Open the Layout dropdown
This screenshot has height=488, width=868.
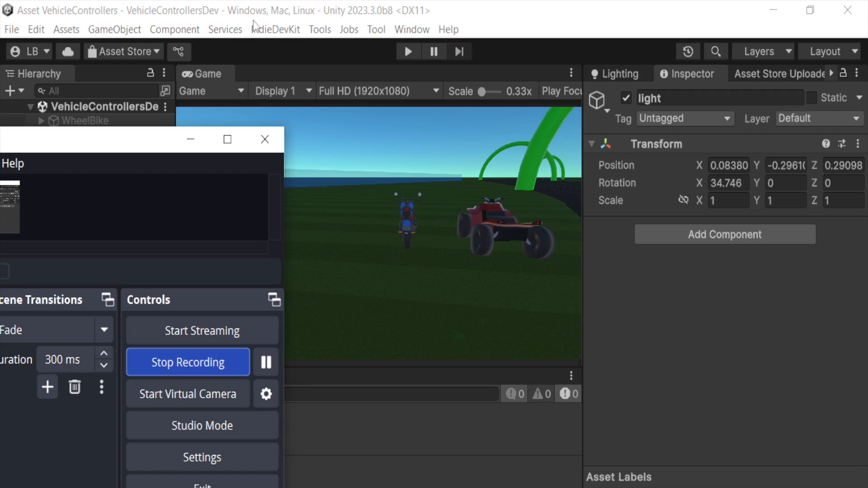[x=830, y=52]
